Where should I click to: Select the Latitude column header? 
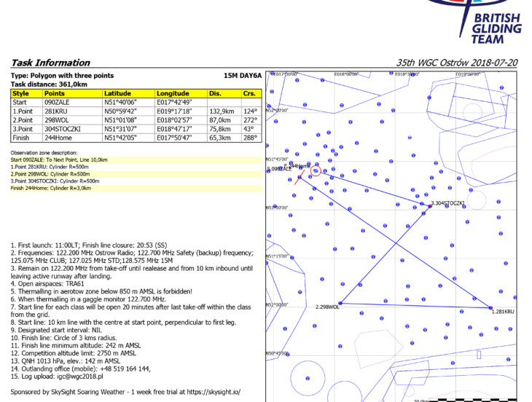tap(118, 93)
